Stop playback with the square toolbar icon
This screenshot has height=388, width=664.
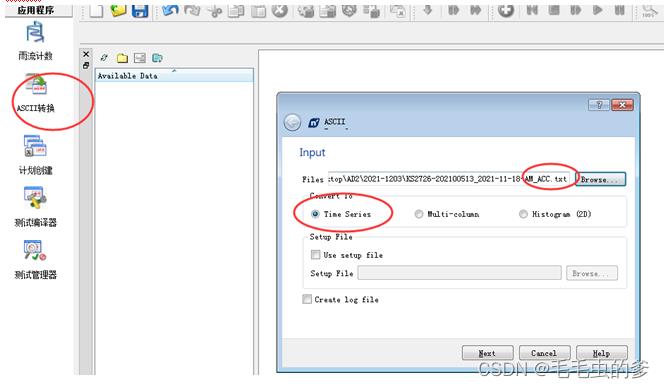[x=554, y=10]
